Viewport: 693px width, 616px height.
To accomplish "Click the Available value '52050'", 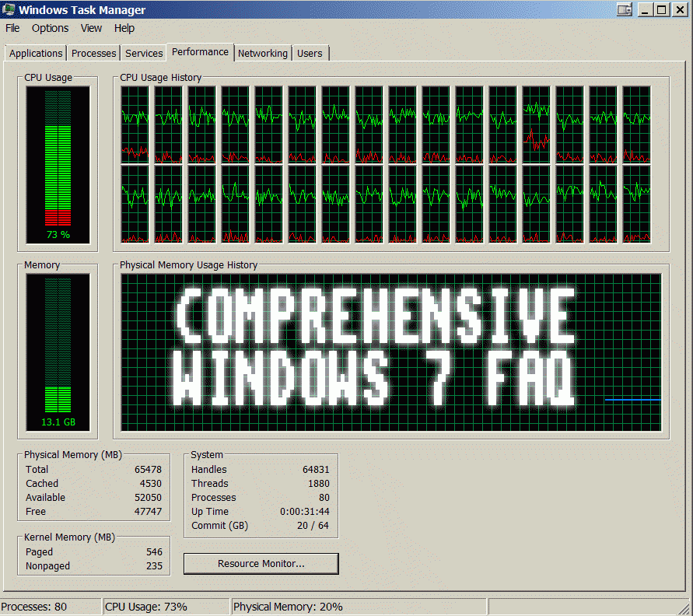I will coord(148,498).
